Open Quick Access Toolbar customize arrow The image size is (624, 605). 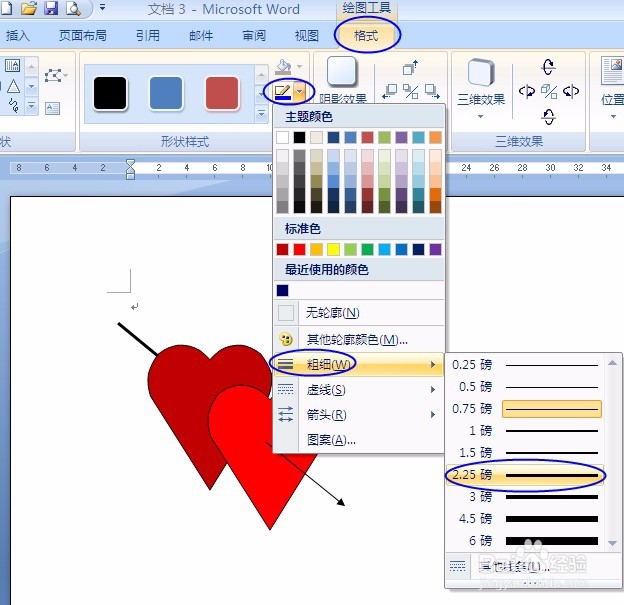(102, 7)
